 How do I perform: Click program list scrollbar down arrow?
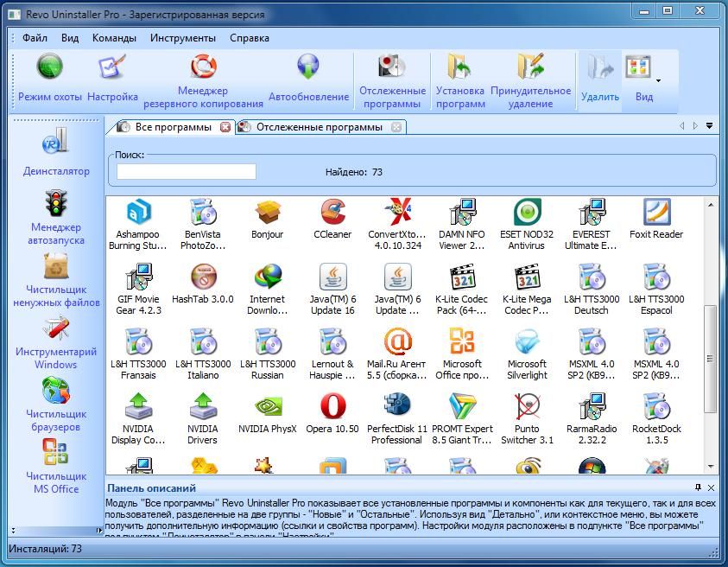[711, 466]
